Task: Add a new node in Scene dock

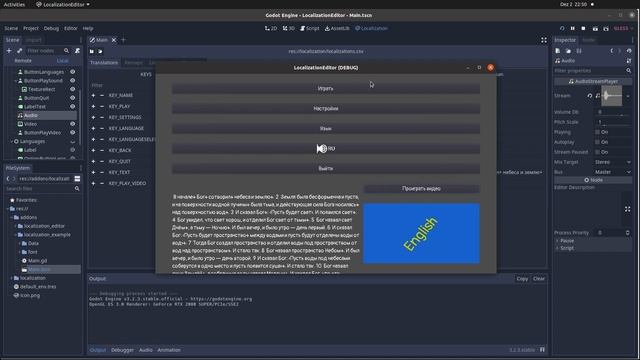Action: [x=9, y=51]
